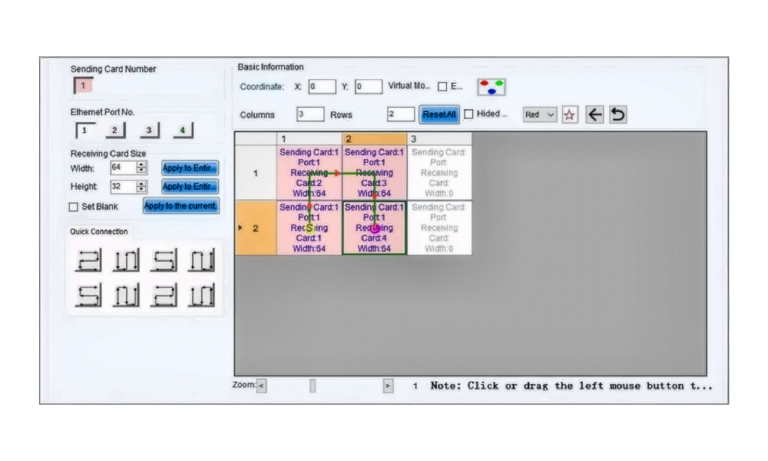Choose third Quick Connection pattern in top row
The height and width of the screenshot is (461, 768).
(x=164, y=260)
